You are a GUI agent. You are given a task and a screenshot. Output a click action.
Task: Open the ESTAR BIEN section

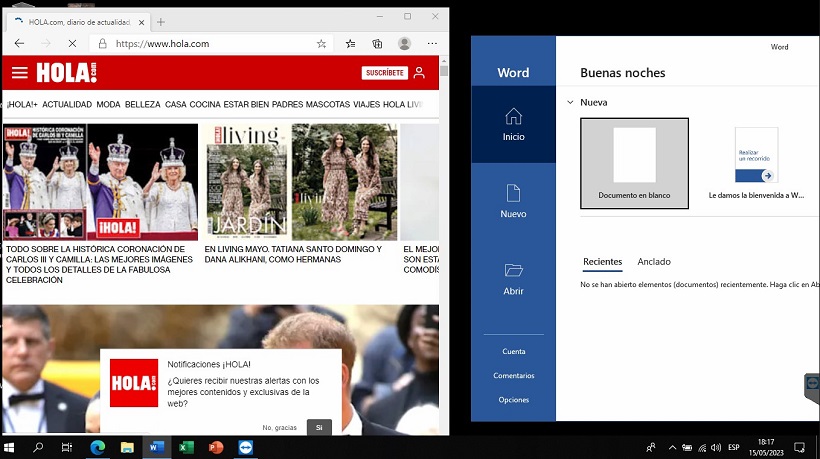tap(246, 105)
